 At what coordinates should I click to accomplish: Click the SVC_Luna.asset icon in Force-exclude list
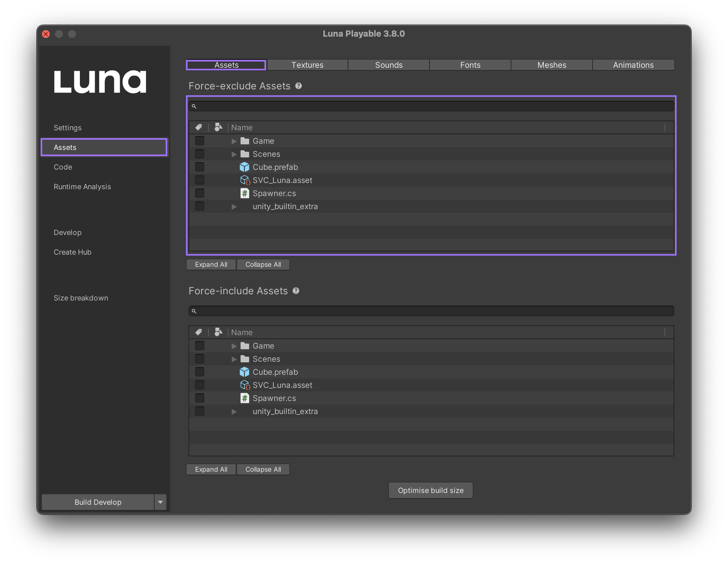[x=245, y=180]
